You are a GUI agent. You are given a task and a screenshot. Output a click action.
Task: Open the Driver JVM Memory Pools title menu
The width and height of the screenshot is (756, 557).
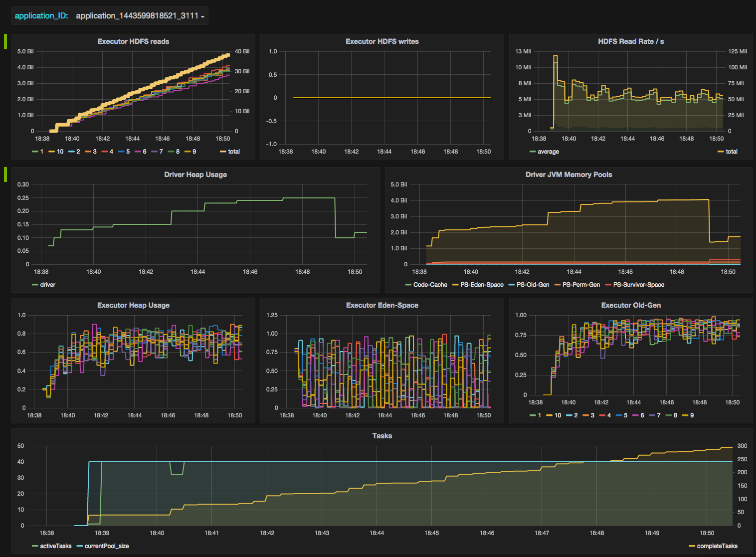[568, 175]
